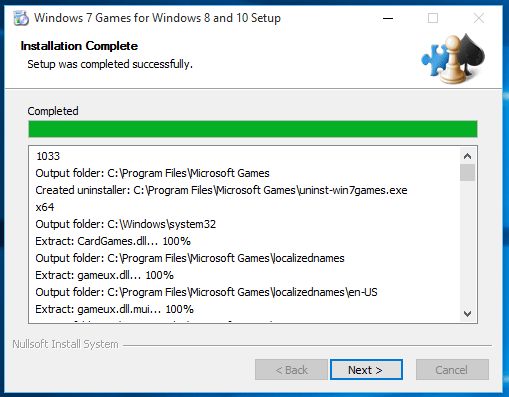Click the grayed-out Cancel button
The height and width of the screenshot is (397, 509).
point(452,369)
